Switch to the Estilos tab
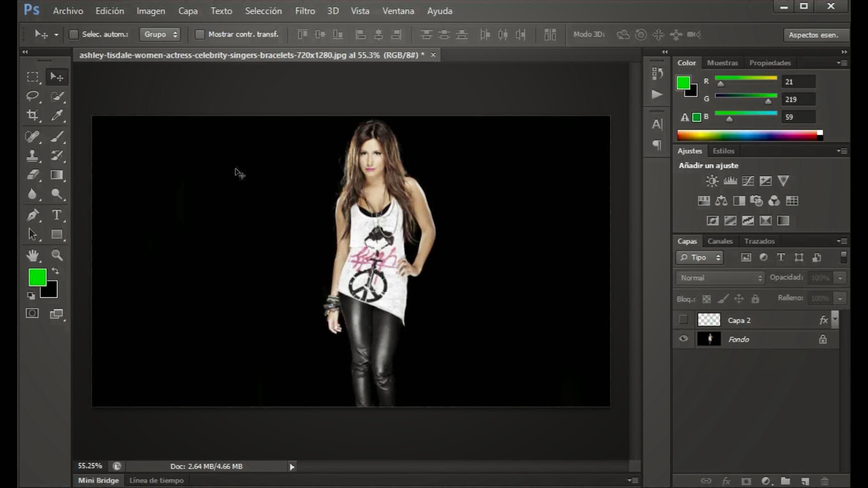The width and height of the screenshot is (868, 488). 724,151
